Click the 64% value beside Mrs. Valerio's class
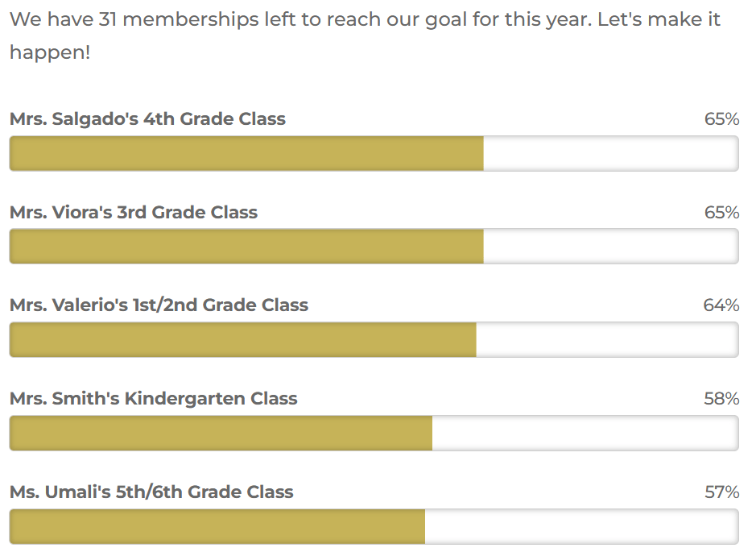The height and width of the screenshot is (552, 756). point(721,305)
